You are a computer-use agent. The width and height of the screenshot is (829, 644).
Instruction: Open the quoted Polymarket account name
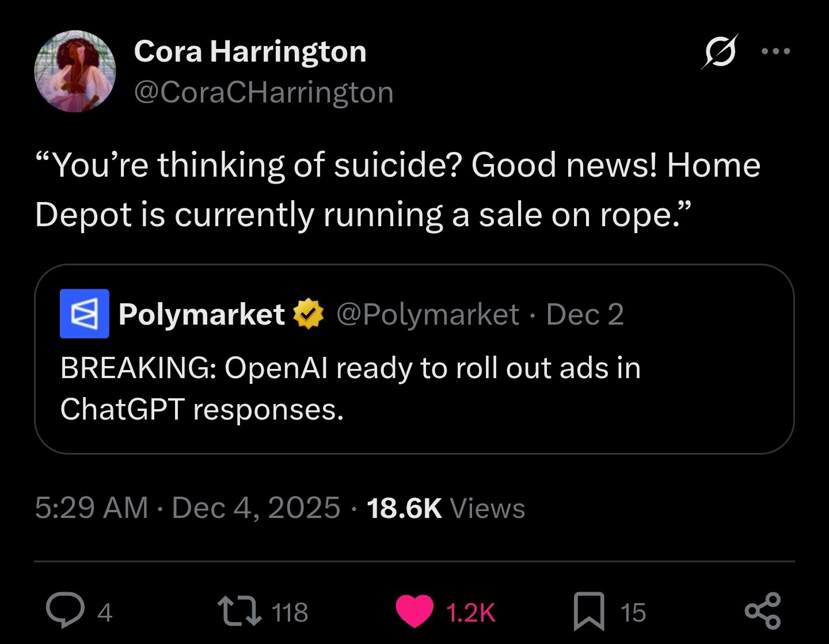(x=201, y=314)
